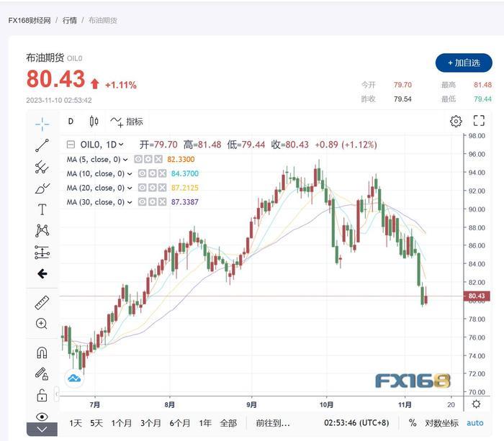Open chart settings gear icon

pos(456,121)
